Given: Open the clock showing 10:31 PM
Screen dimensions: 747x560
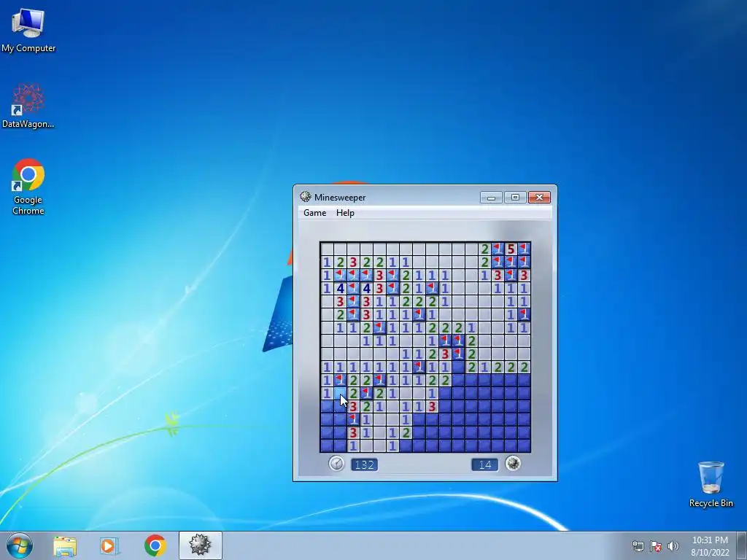Looking at the screenshot, I should click(x=710, y=546).
